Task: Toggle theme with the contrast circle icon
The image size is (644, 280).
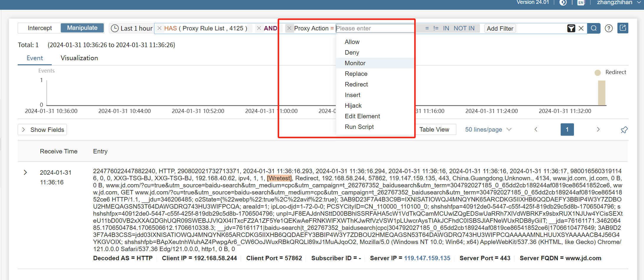Action: (563, 3)
